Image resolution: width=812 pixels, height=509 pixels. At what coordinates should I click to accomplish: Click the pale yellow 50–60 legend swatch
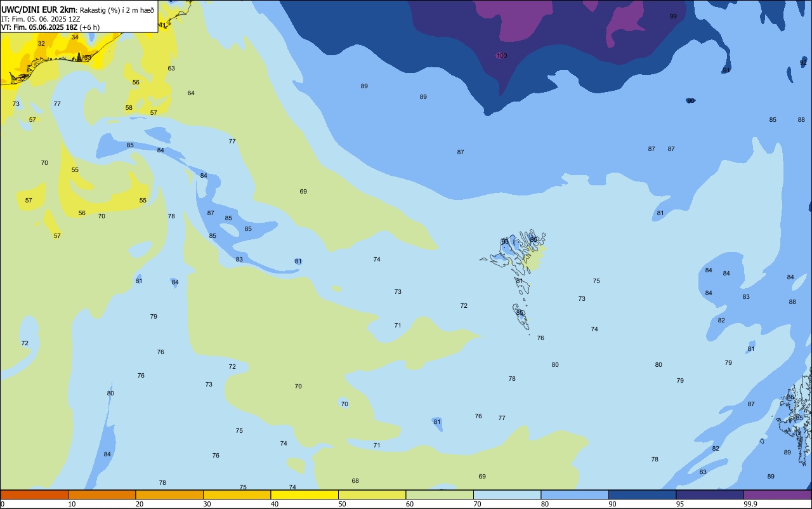click(x=372, y=494)
